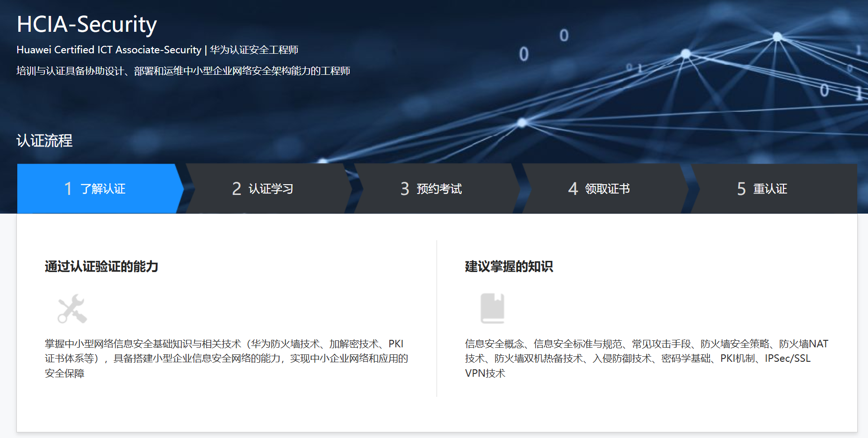Click the 建议掌握的知识 heading
The width and height of the screenshot is (868, 438).
click(x=509, y=266)
